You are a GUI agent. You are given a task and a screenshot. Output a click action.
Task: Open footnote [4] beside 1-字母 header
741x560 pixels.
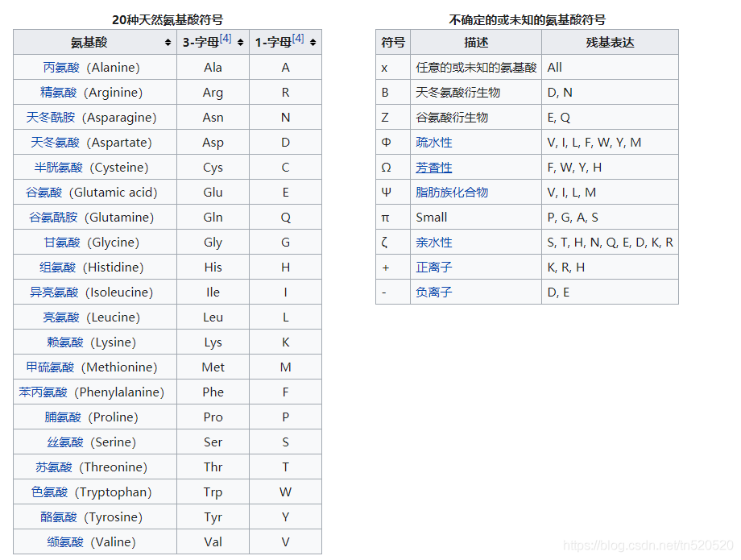click(x=298, y=39)
